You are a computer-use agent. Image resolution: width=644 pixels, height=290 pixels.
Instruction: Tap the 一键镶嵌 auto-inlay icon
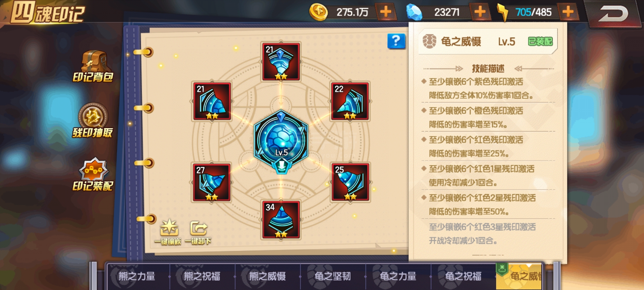pos(168,232)
